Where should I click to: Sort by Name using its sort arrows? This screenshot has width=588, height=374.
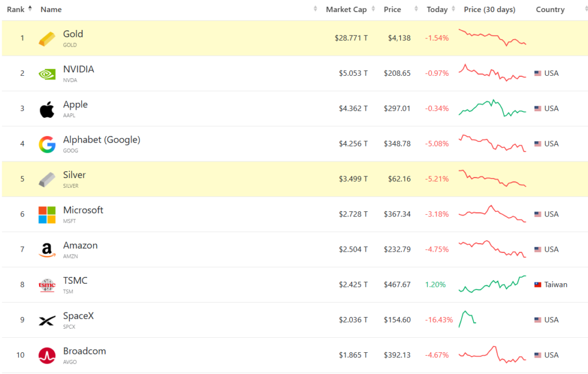pos(315,9)
